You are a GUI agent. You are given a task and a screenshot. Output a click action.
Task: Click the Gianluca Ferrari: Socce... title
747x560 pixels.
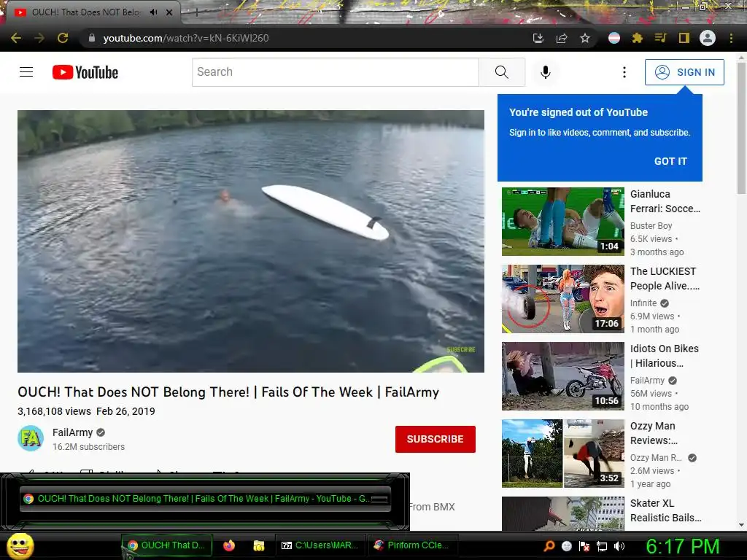coord(665,201)
